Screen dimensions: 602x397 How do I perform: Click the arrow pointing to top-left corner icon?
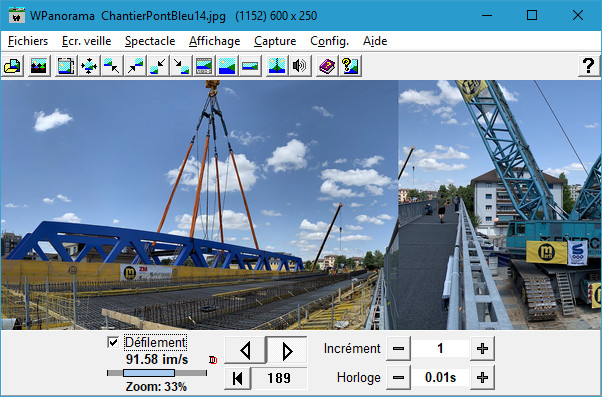pyautogui.click(x=112, y=66)
